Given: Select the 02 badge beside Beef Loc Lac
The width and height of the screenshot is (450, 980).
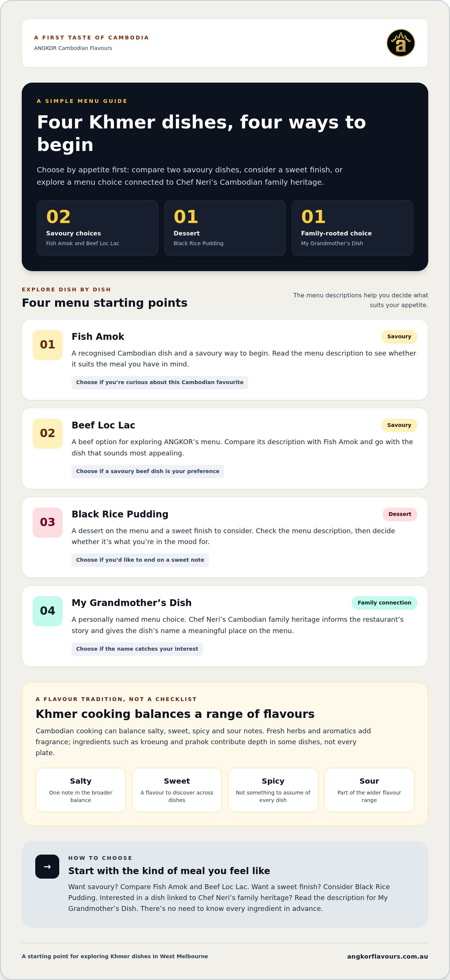Looking at the screenshot, I should [48, 433].
